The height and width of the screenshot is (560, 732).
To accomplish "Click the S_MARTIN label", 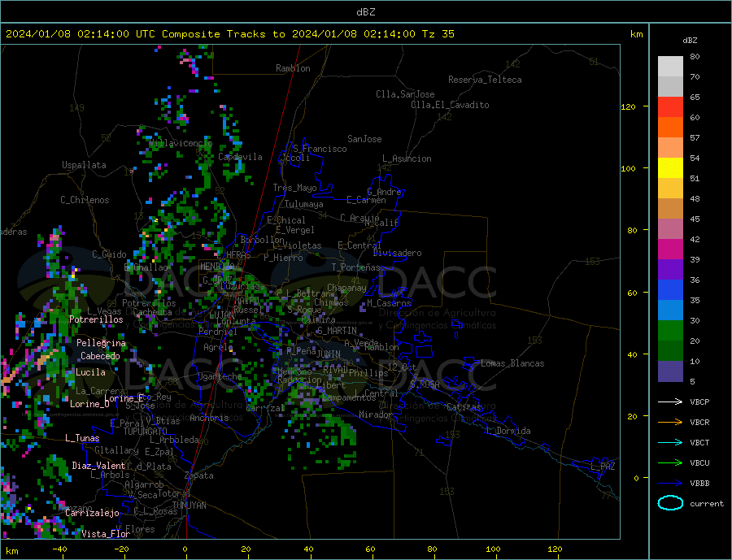I will [337, 331].
